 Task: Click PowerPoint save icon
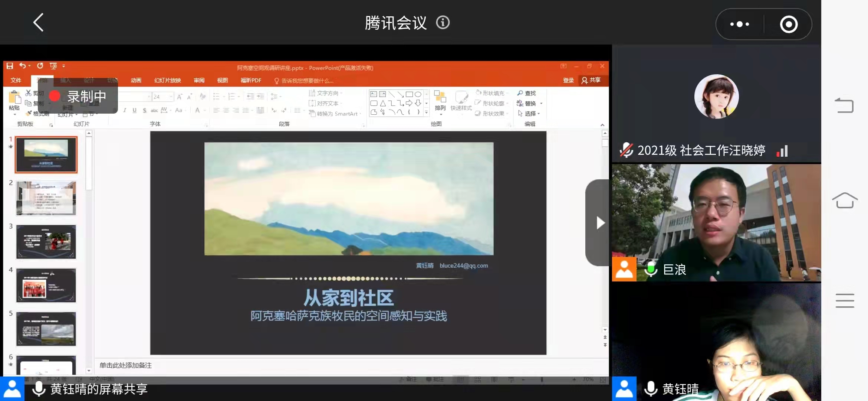click(10, 66)
